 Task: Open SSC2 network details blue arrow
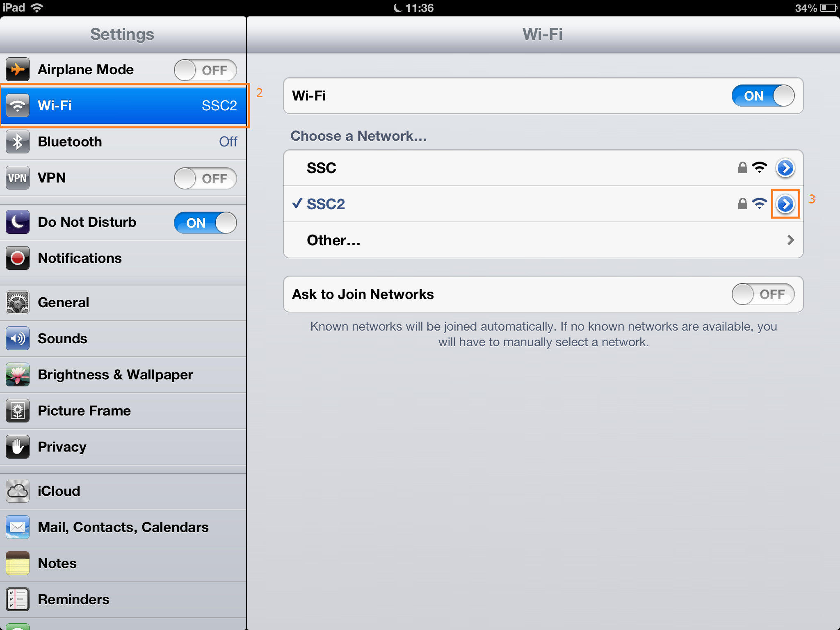click(785, 204)
